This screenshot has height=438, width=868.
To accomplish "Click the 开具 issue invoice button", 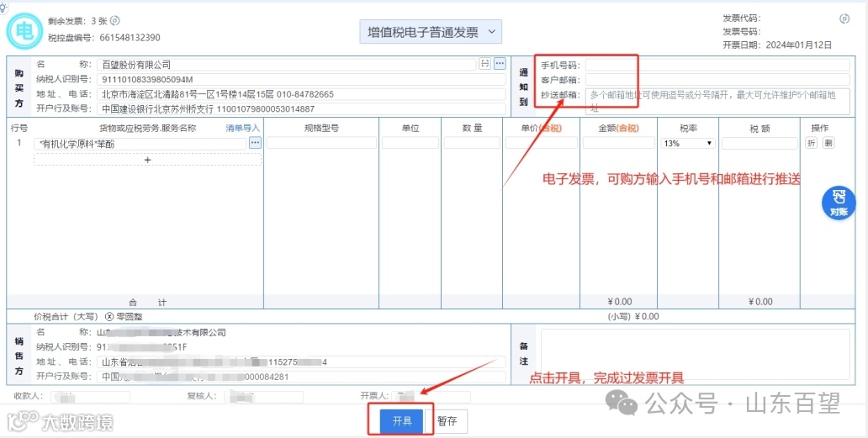I will [x=402, y=421].
